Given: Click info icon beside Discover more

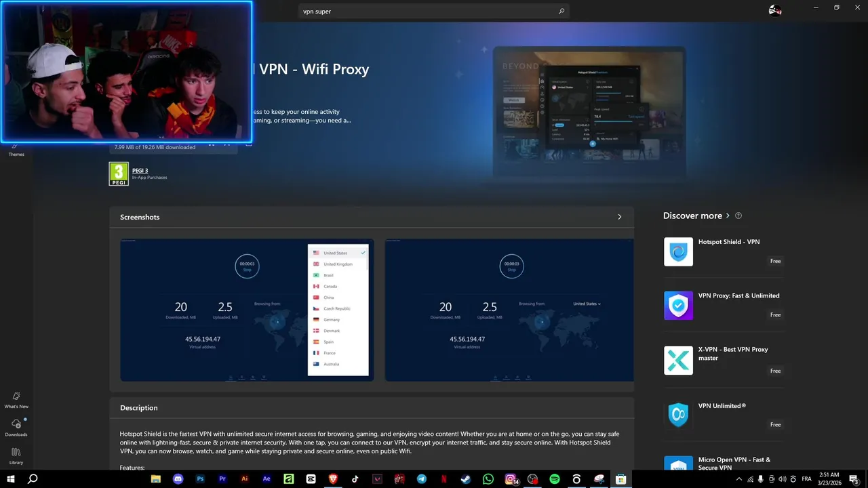Looking at the screenshot, I should pos(738,216).
